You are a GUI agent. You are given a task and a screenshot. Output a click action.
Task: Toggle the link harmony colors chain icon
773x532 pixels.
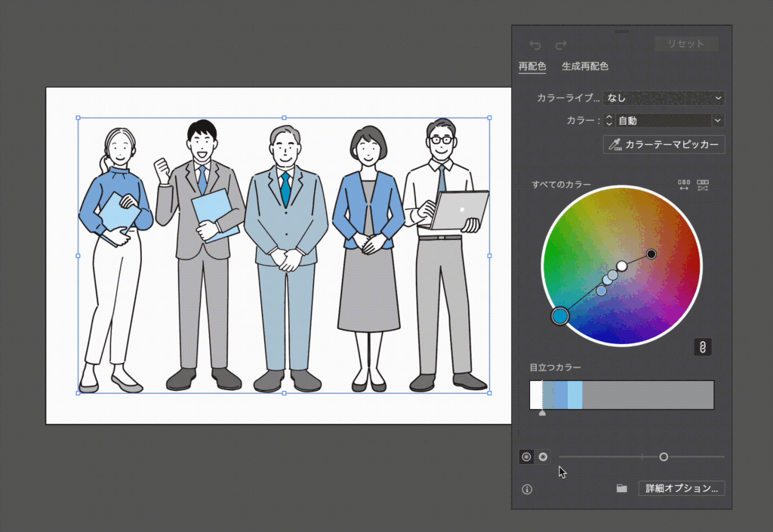702,347
